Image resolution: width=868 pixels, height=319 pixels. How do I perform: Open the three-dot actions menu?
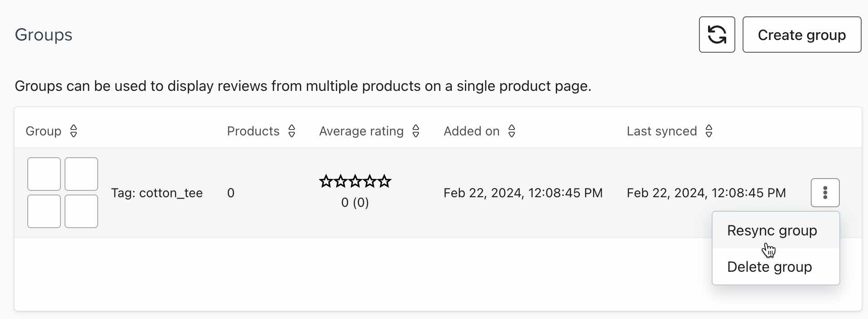pyautogui.click(x=825, y=193)
